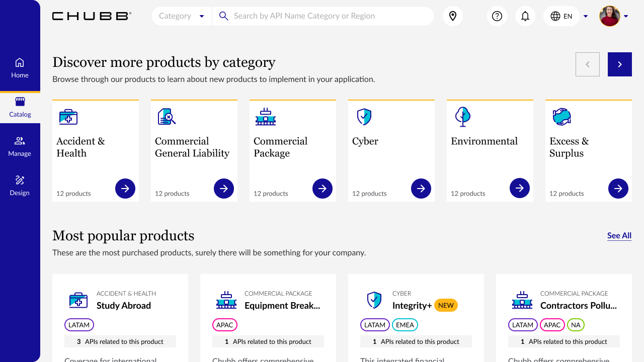Open the EN language selector
This screenshot has height=362, width=644.
click(x=566, y=16)
